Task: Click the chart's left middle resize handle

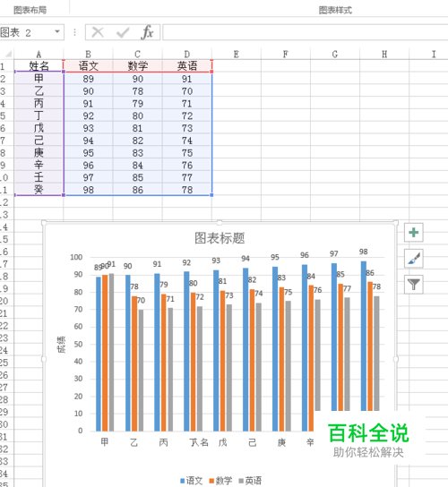Action: [x=44, y=359]
